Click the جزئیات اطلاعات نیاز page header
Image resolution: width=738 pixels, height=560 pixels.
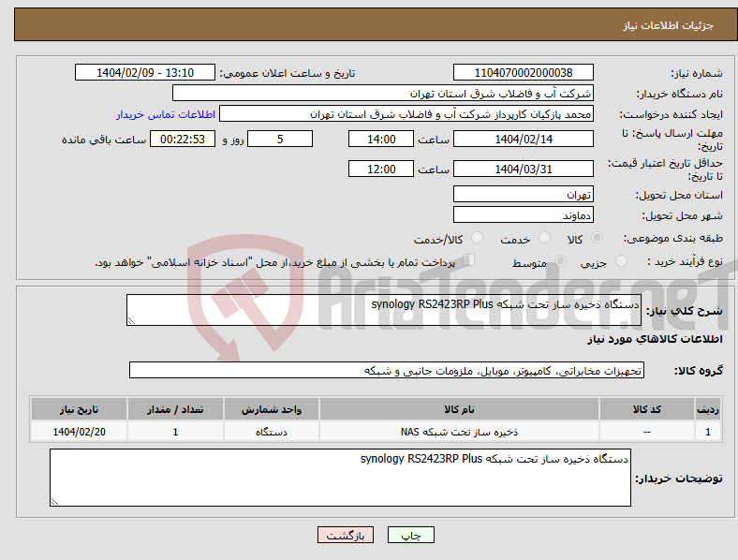point(669,25)
